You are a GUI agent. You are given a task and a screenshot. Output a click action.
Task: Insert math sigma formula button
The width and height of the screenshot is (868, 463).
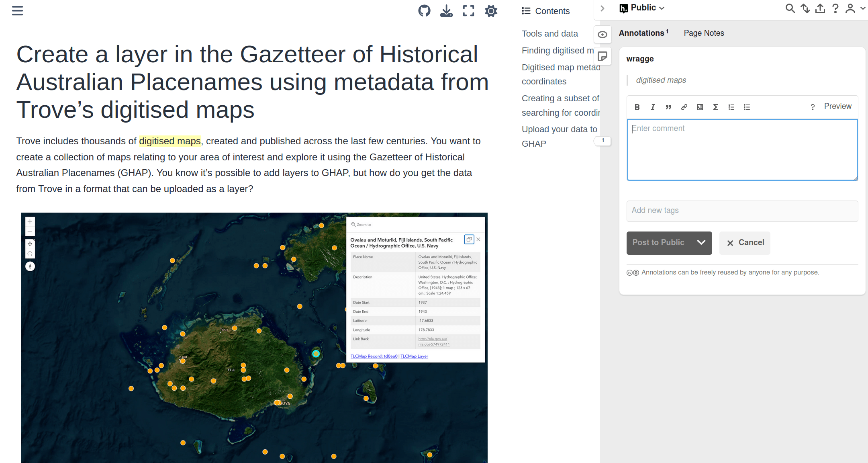[x=715, y=107]
